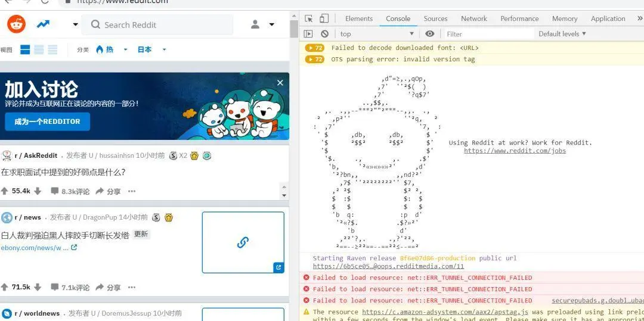Switch to the Sources tab
Viewport: 644px width, 321px height.
pos(435,18)
